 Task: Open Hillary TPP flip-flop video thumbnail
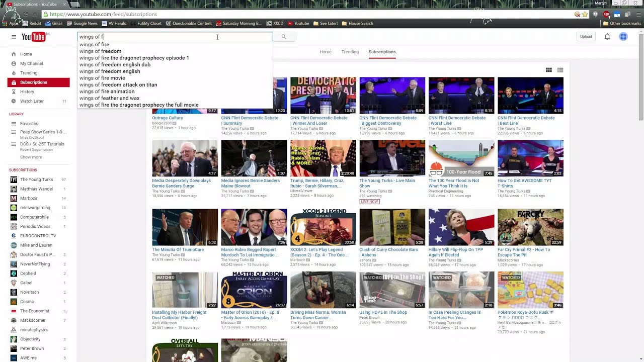[x=461, y=227]
